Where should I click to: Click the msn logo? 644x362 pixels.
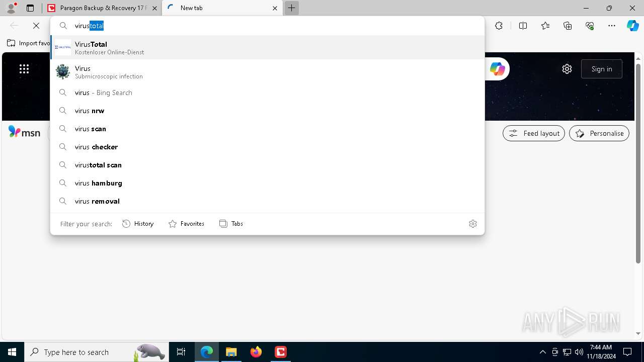pos(24,132)
